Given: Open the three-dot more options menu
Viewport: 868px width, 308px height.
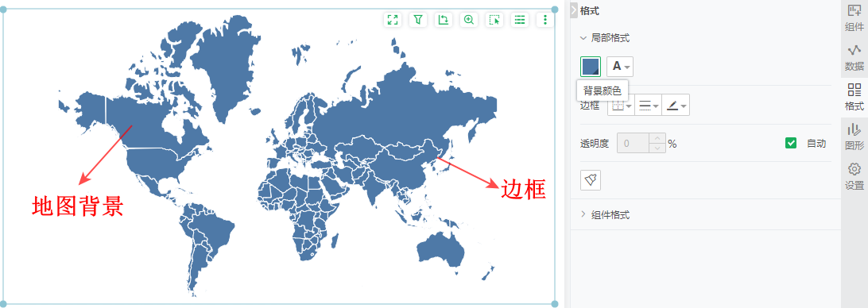Looking at the screenshot, I should click(x=545, y=20).
